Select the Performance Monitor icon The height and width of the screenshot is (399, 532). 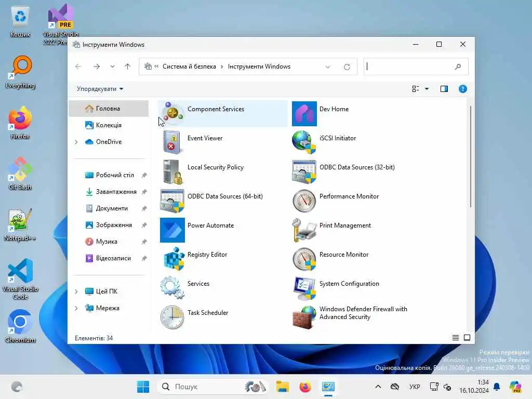[x=304, y=201]
